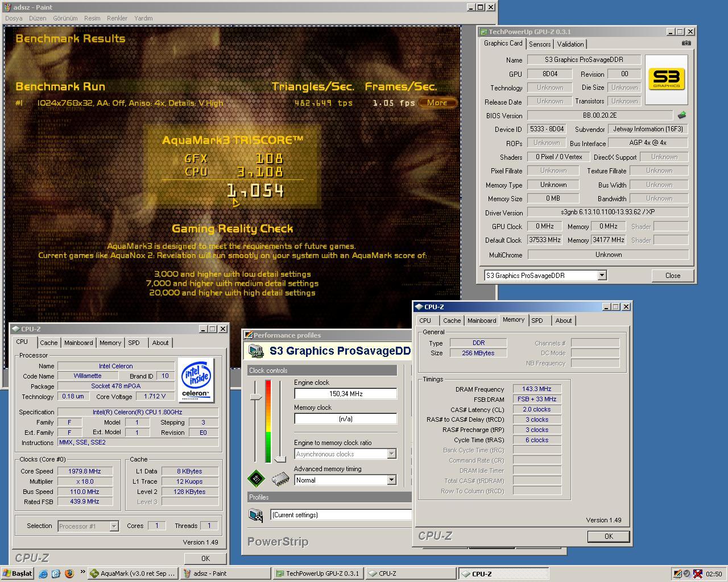This screenshot has height=582, width=728.
Task: Click the CPU-Z Memory window title icon
Action: (419, 307)
